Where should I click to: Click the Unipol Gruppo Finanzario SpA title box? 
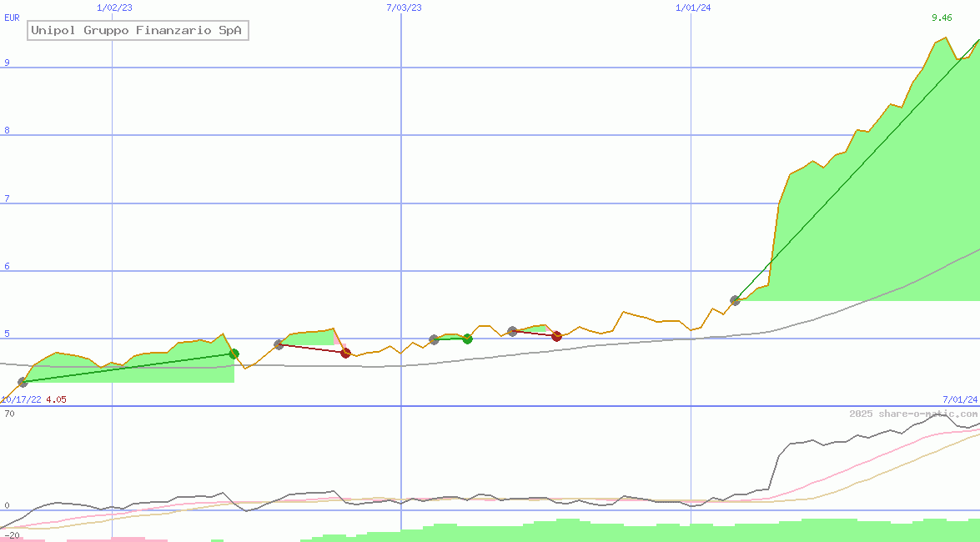137,31
